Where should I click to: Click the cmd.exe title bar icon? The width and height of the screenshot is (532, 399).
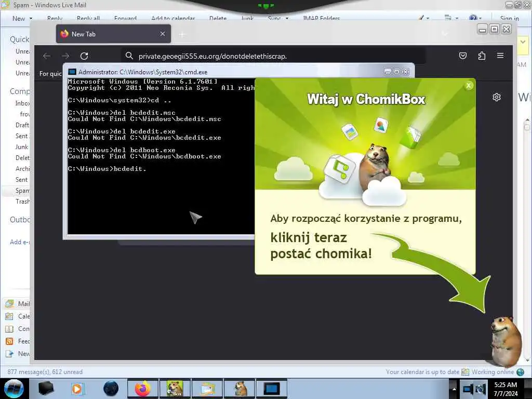point(72,72)
